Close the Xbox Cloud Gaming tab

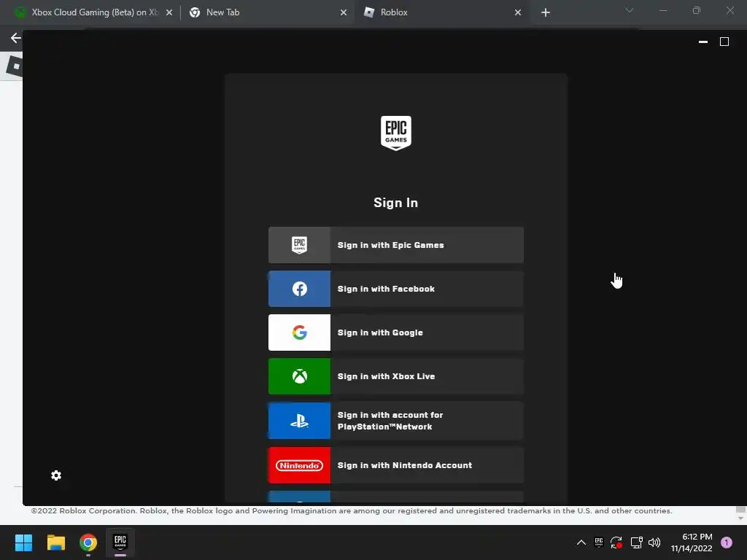click(x=169, y=12)
